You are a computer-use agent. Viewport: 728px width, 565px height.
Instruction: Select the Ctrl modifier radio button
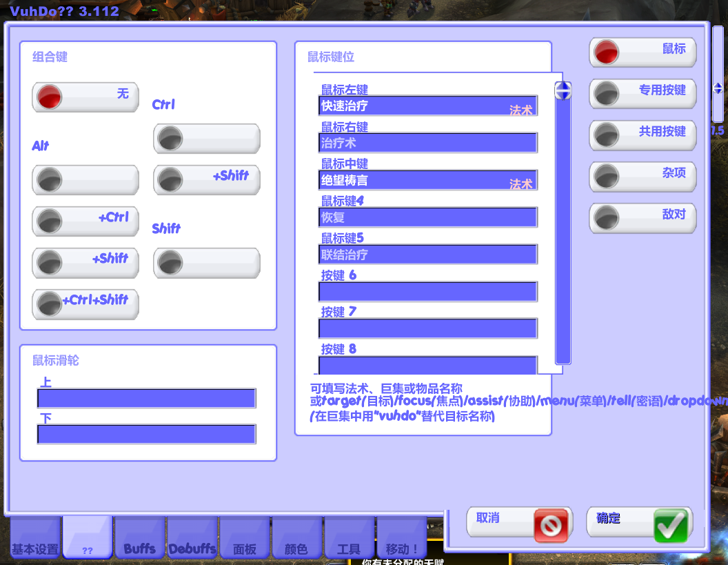pos(170,139)
